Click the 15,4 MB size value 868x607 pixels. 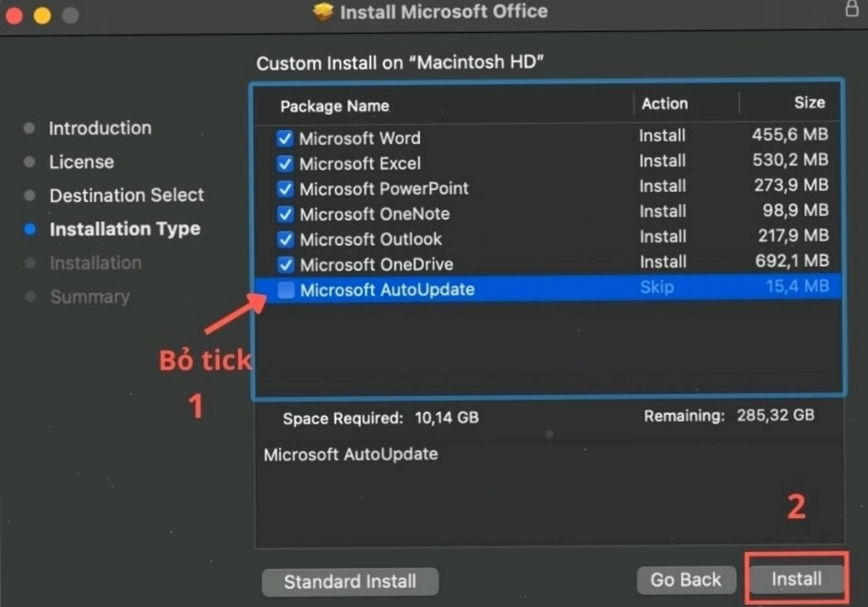(x=798, y=286)
